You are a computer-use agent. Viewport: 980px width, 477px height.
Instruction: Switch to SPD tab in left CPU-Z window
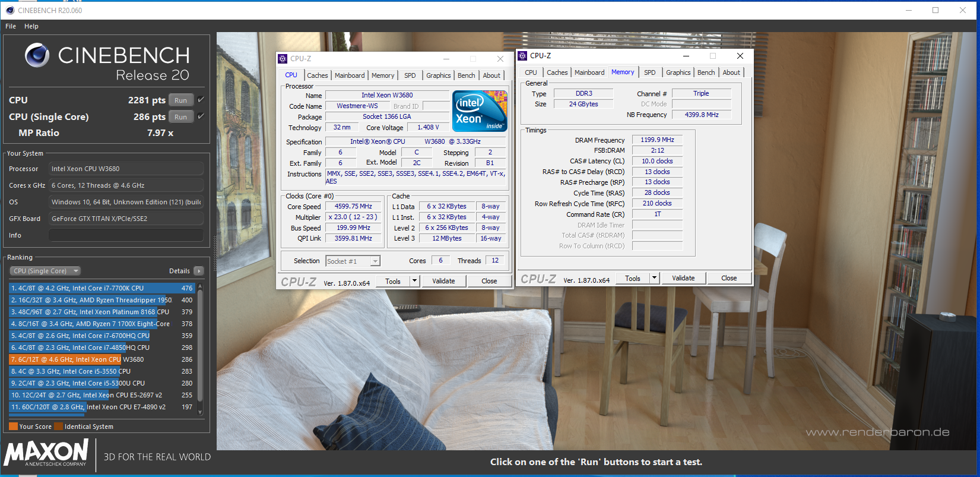point(410,75)
